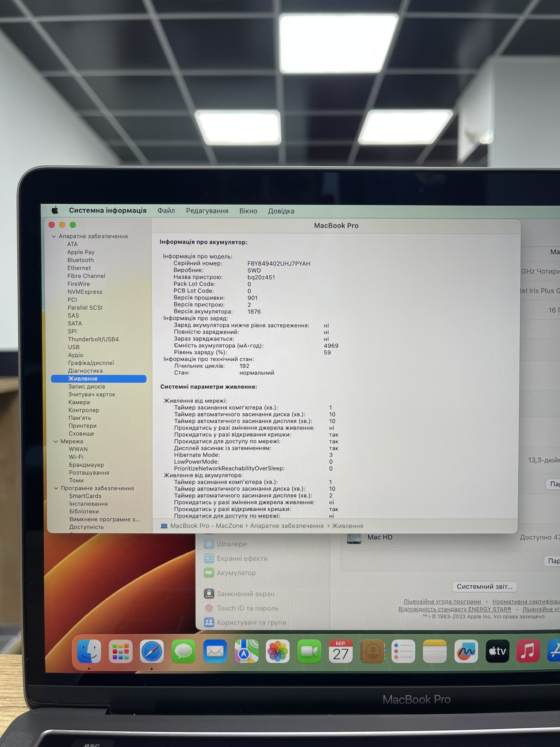Select Apple Pay in sidebar
The height and width of the screenshot is (747, 560).
point(81,252)
